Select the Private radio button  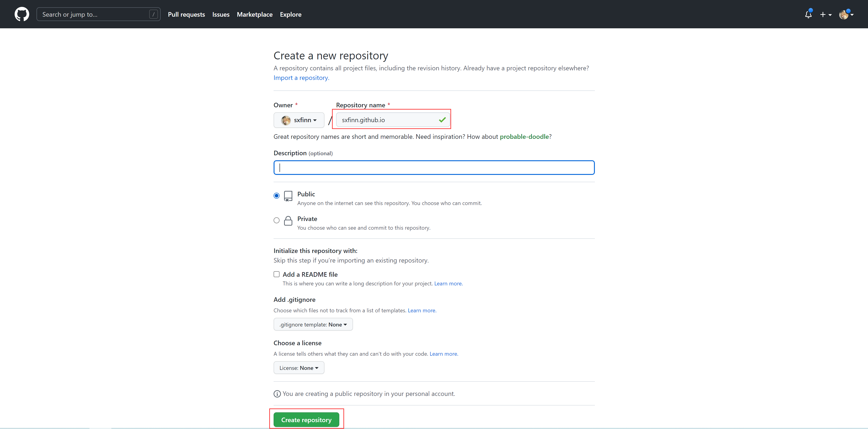click(x=277, y=220)
